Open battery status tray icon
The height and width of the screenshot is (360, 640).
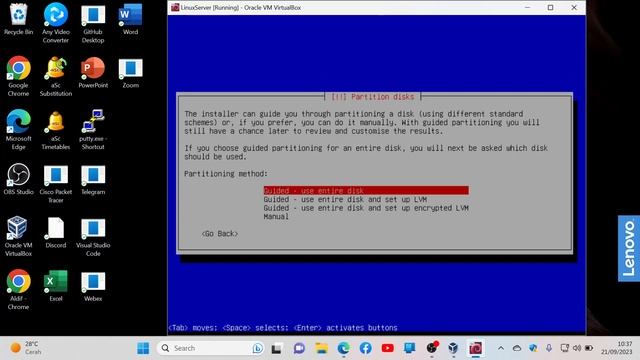(x=589, y=348)
